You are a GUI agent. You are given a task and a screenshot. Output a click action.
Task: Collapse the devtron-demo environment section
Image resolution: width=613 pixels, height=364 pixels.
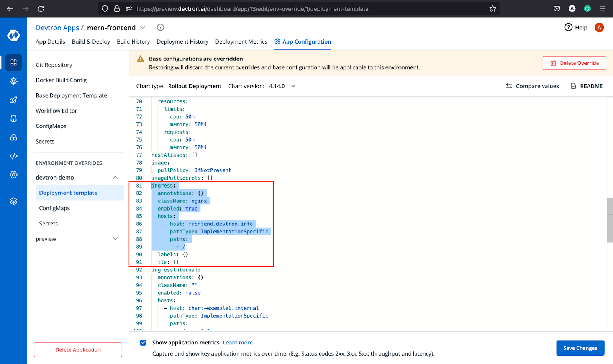click(x=115, y=177)
